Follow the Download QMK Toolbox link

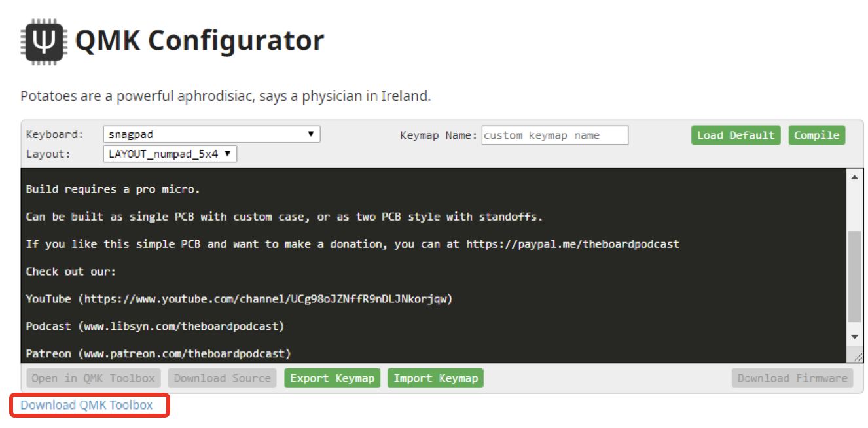coord(86,405)
